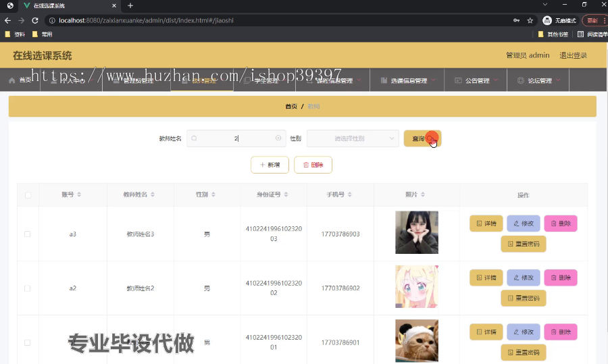
Task: Open the incognito 无痕模式 profile
Action: pyautogui.click(x=559, y=20)
